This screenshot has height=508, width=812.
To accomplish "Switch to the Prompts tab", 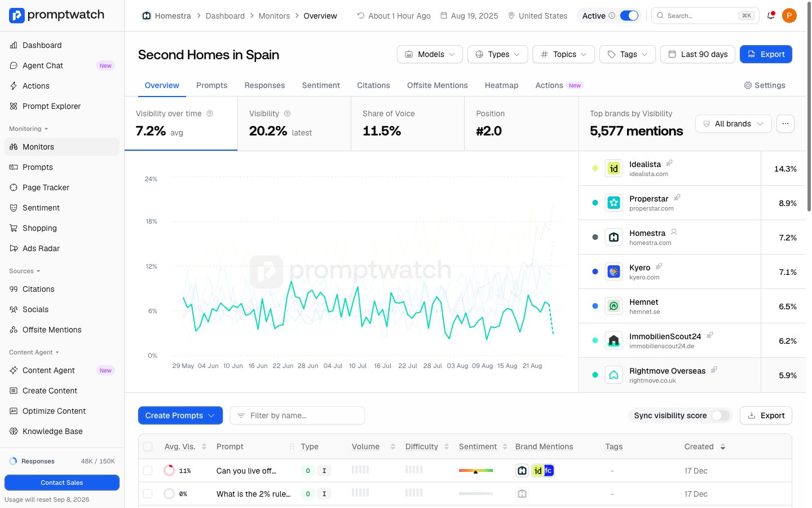I will pyautogui.click(x=211, y=85).
